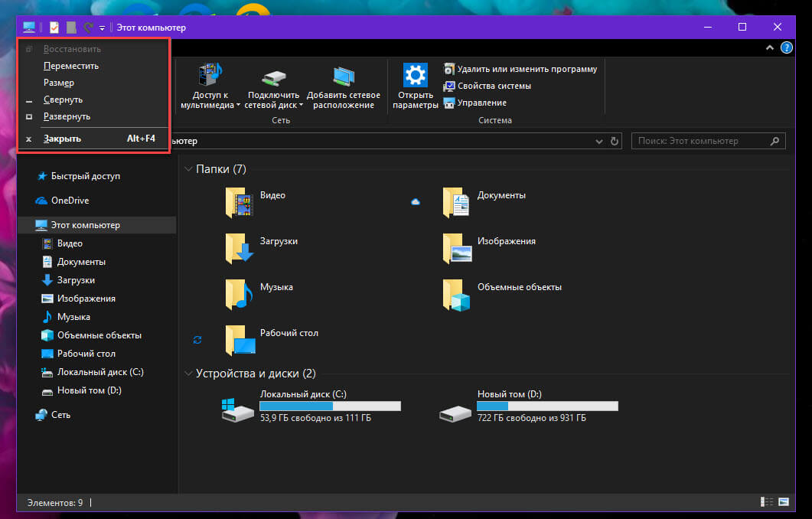This screenshot has width=812, height=519.
Task: Click the text 722 ГБ свободно из 931 ГБ
Action: [x=532, y=418]
